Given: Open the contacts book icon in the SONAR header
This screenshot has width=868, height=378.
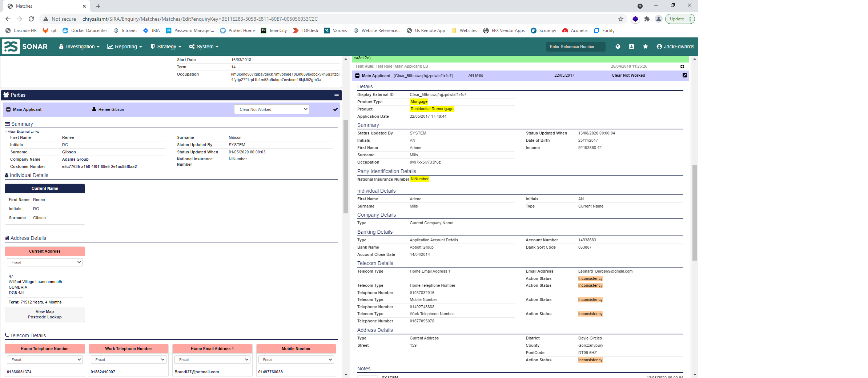Looking at the screenshot, I should point(631,47).
